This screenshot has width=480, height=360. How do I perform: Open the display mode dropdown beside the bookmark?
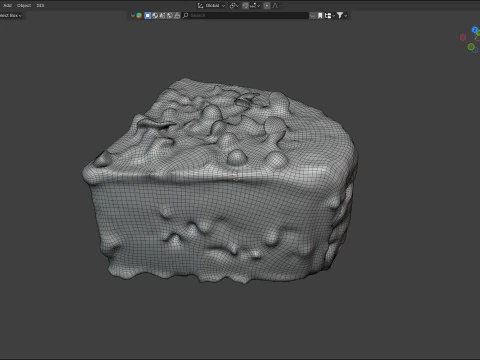(329, 15)
